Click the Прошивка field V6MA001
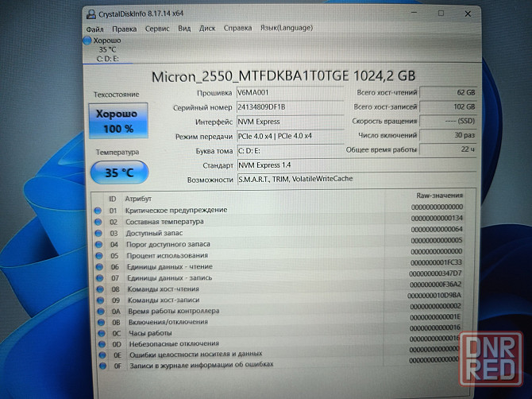This screenshot has width=532, height=399. coord(290,93)
